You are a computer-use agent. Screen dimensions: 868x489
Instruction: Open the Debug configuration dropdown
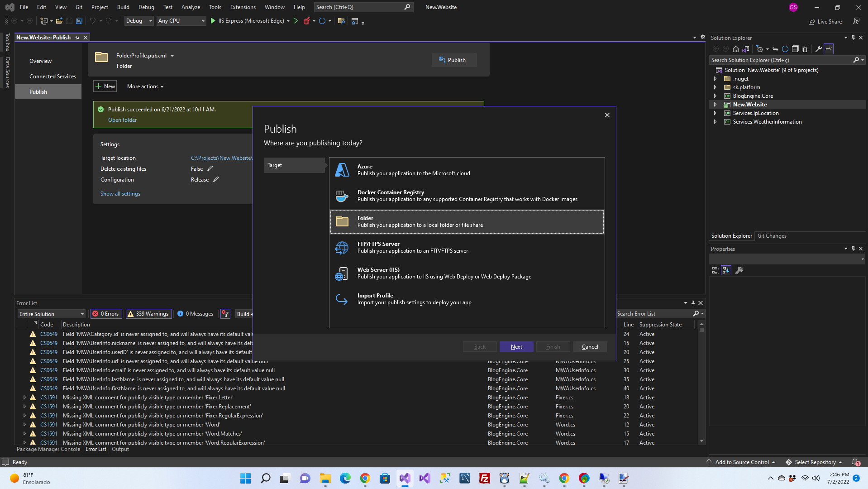(139, 21)
